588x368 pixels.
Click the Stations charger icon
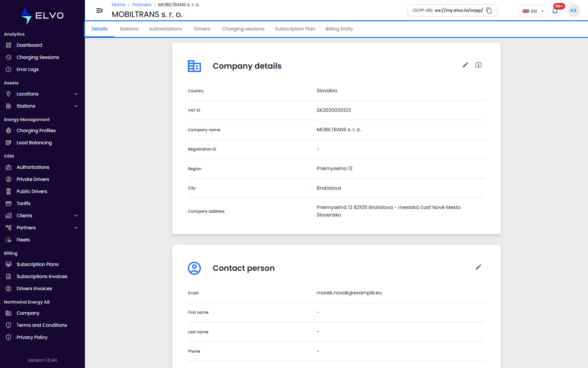8,106
